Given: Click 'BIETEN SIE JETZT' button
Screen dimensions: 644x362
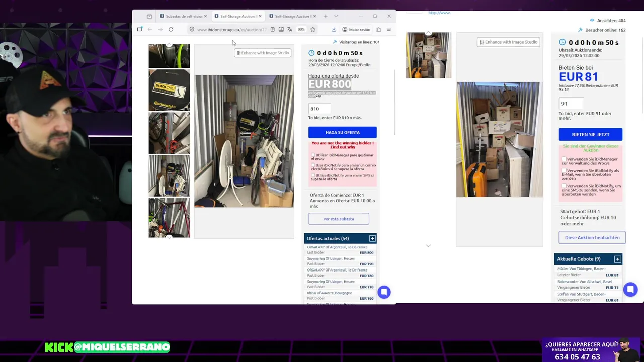Looking at the screenshot, I should (590, 134).
